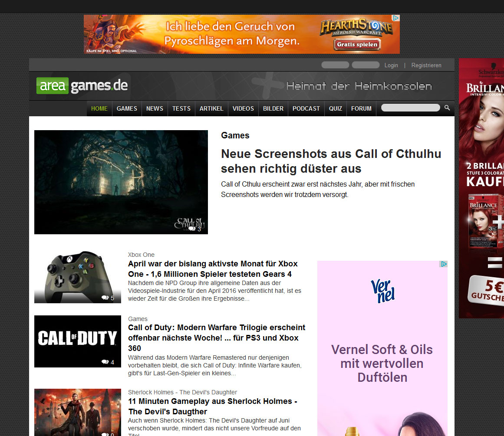Open the ARTIKEL menu item
Viewport: 504px width, 436px height.
[x=211, y=108]
